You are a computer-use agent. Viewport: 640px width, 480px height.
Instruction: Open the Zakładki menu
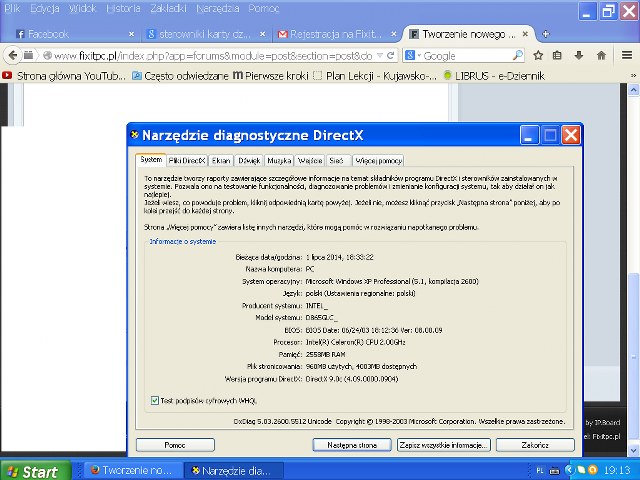pos(168,8)
